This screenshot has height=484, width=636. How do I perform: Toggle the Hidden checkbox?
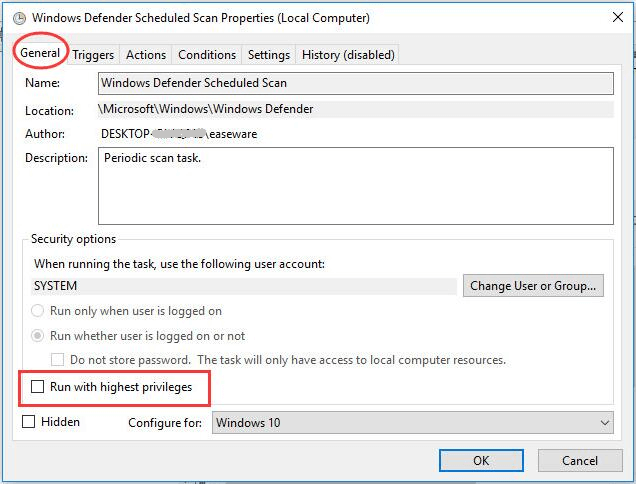pos(29,422)
